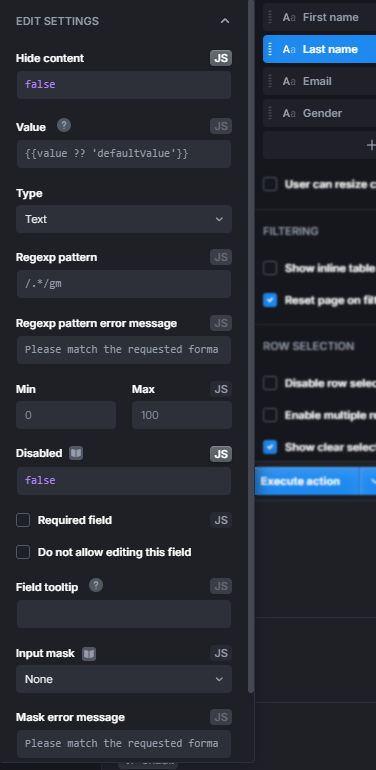
Task: Enable JS mode for Regexp pattern
Action: pyautogui.click(x=221, y=257)
